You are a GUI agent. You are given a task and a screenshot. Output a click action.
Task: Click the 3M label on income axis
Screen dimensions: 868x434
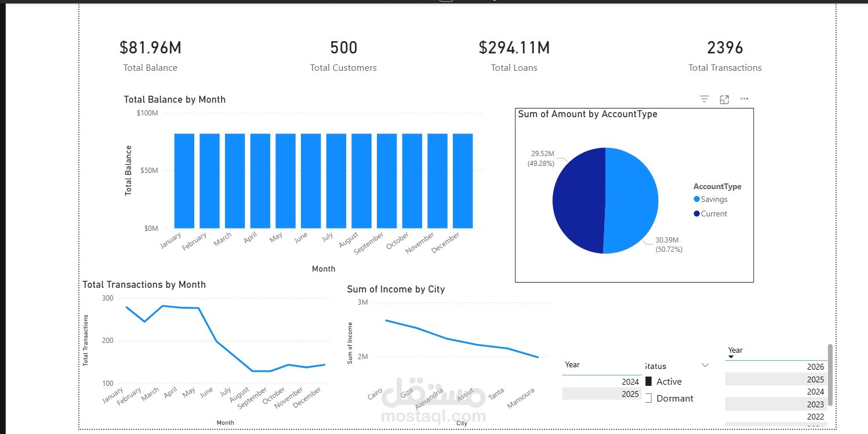pos(363,302)
